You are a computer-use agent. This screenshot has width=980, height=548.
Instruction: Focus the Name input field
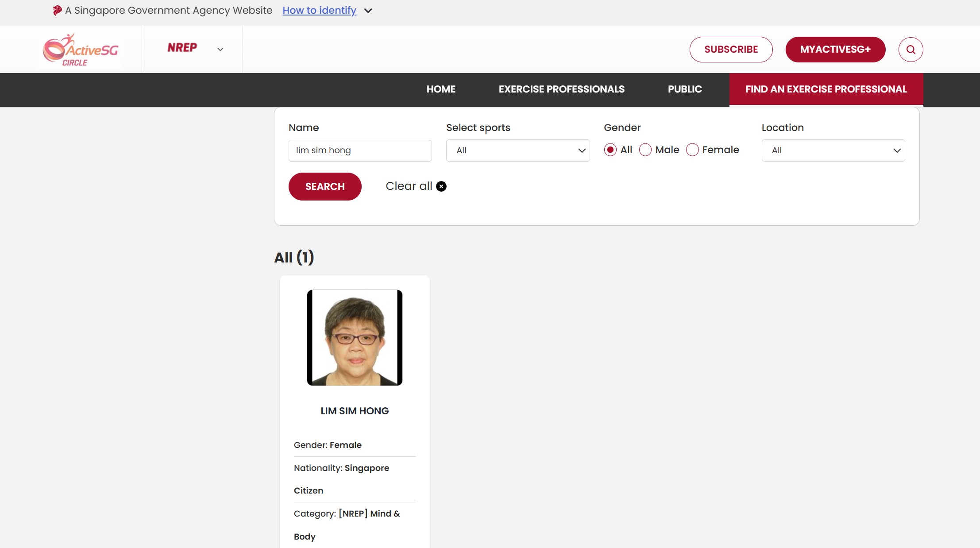tap(360, 151)
